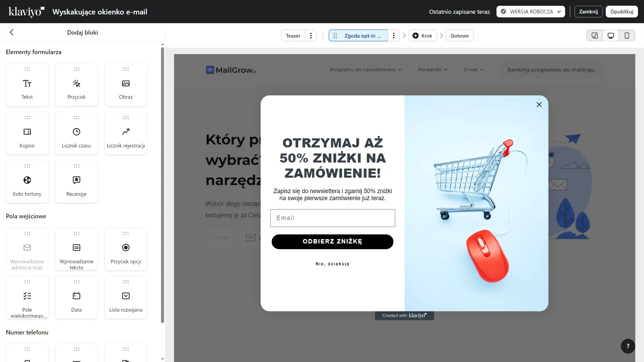The height and width of the screenshot is (362, 644).
Task: Click the Email input in the popup preview
Action: click(332, 218)
